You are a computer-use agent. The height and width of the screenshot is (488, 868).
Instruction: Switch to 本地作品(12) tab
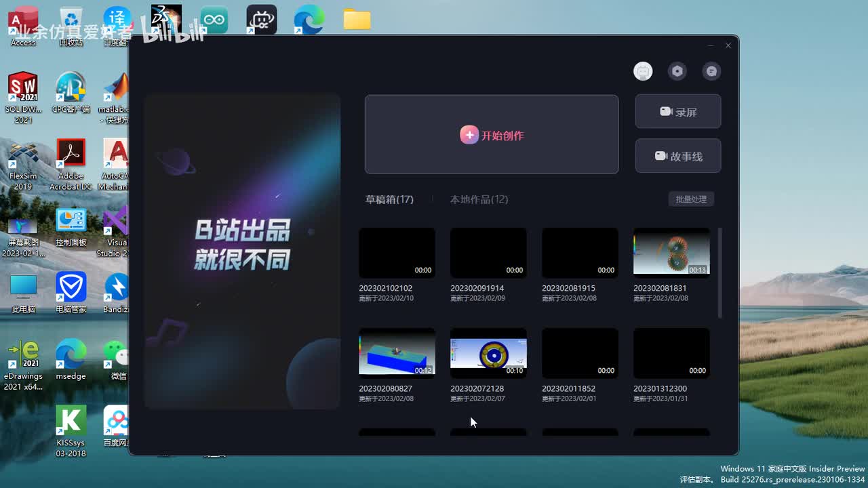click(479, 199)
